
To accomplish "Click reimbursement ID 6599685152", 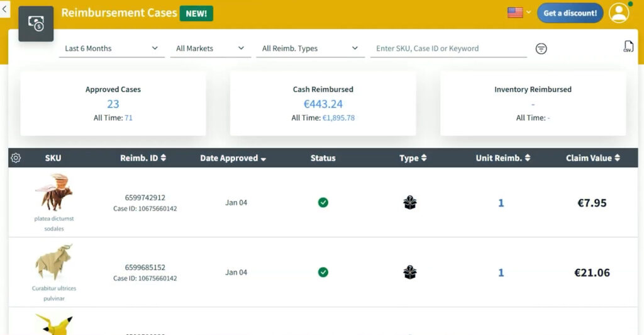I will point(145,268).
